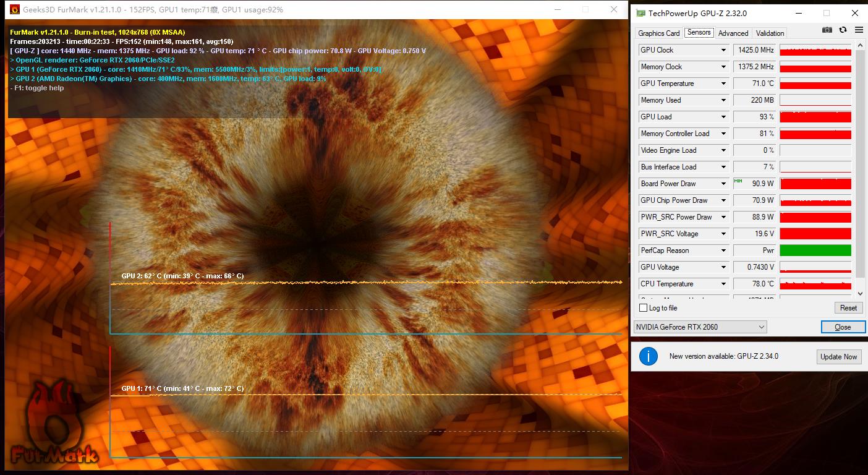Open the NVIDIA GeForce RTX 2060 GPU selector
This screenshot has width=868, height=475.
(700, 327)
